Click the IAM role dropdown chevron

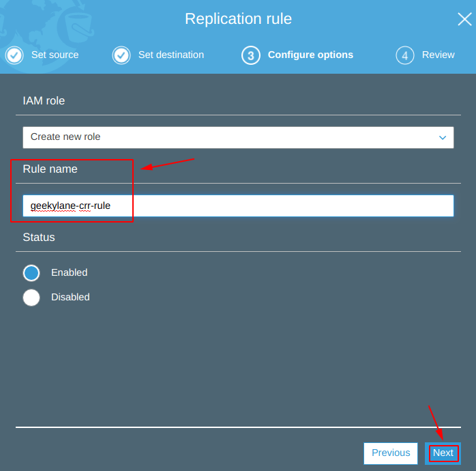tap(443, 138)
